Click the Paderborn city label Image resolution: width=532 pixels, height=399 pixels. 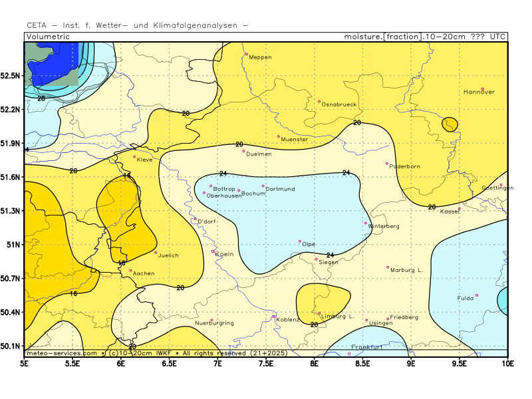click(405, 167)
